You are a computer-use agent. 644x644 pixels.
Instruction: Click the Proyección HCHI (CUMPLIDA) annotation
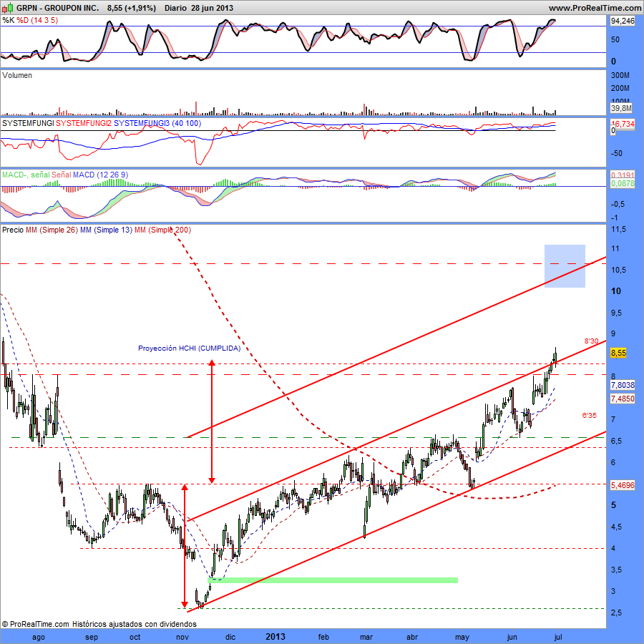[190, 348]
